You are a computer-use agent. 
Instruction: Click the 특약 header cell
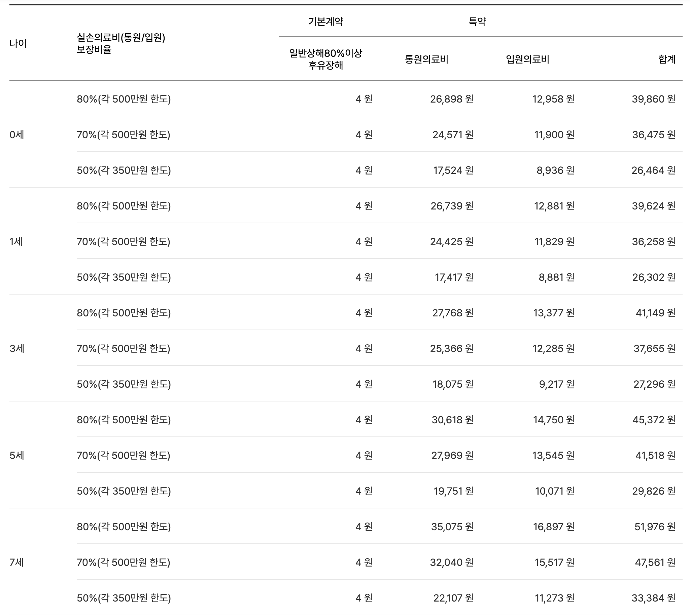pos(477,21)
